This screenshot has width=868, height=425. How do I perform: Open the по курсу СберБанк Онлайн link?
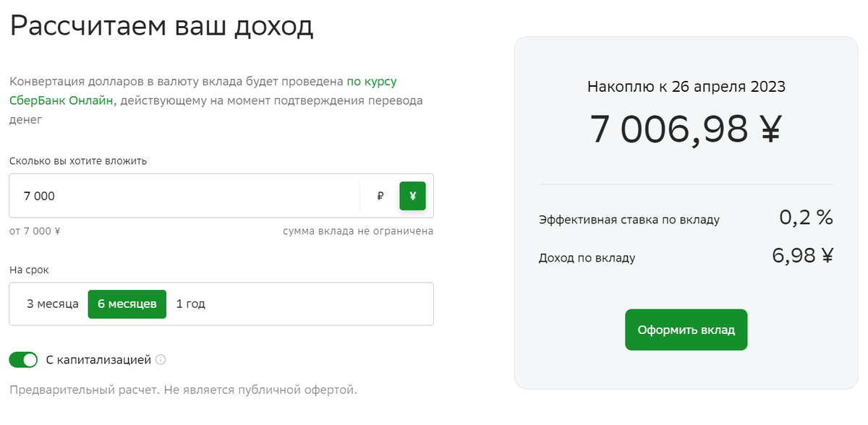[x=203, y=91]
